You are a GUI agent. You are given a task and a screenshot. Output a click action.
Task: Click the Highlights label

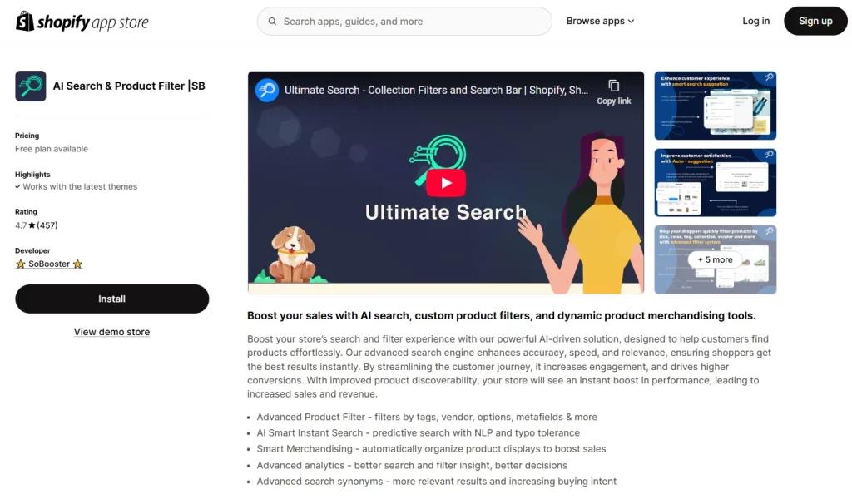click(x=32, y=175)
